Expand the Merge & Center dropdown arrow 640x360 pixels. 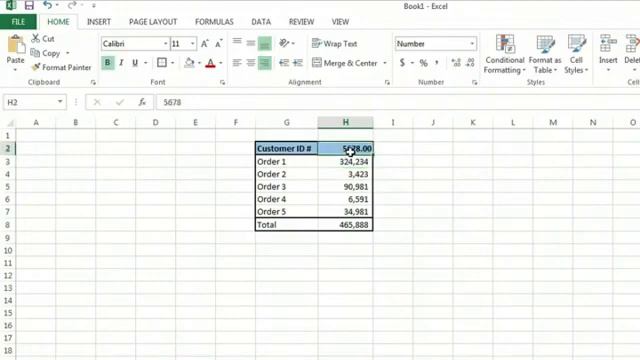[385, 63]
